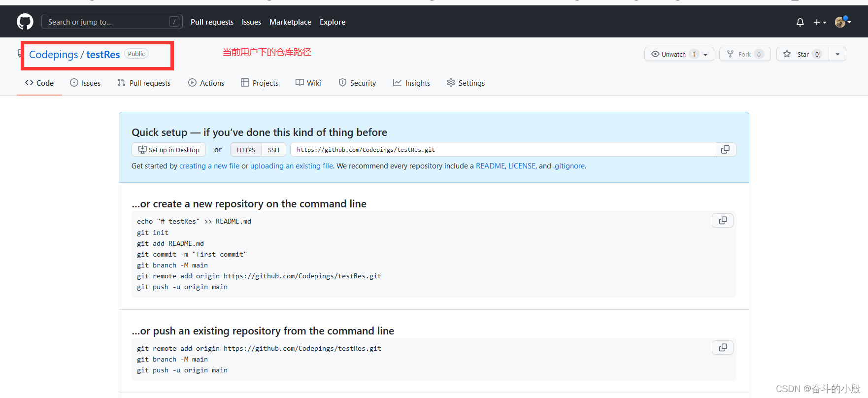Open the testRes repository link

[103, 55]
